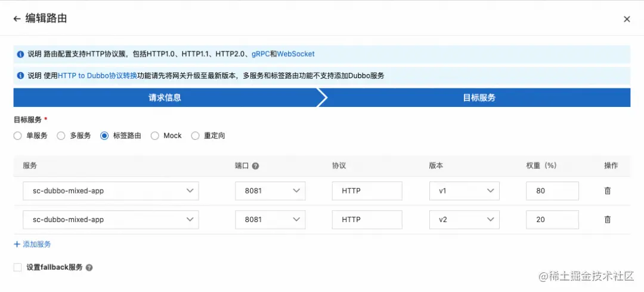
Task: Click the 服务 column header
Action: click(x=30, y=166)
